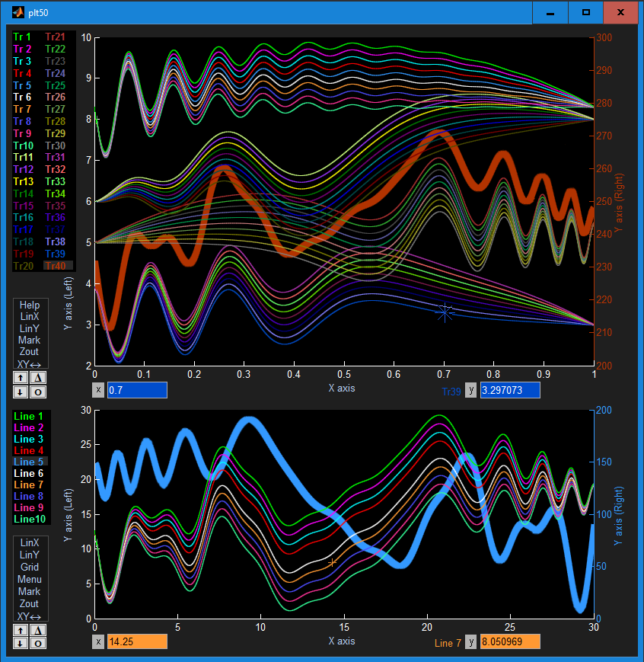Switch upper plot X axis via LinX
Image resolution: width=644 pixels, height=662 pixels.
click(30, 316)
